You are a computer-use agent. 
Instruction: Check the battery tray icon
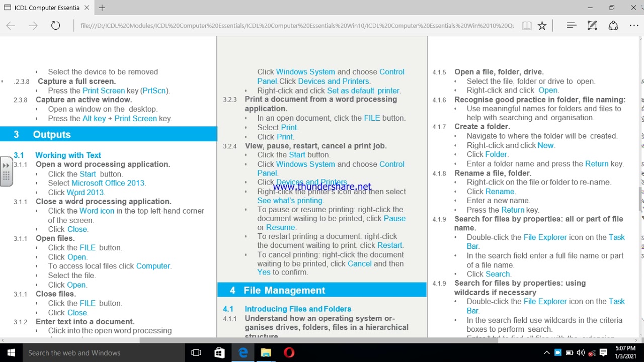tap(570, 352)
